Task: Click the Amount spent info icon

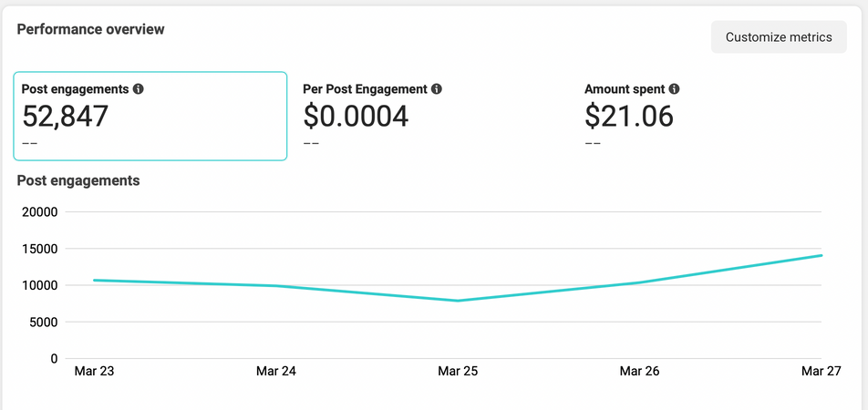Action: pyautogui.click(x=674, y=89)
